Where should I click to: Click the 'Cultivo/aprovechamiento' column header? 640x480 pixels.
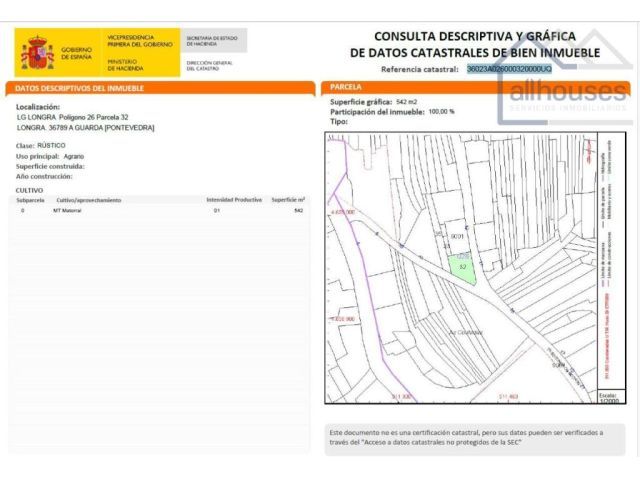pos(89,200)
